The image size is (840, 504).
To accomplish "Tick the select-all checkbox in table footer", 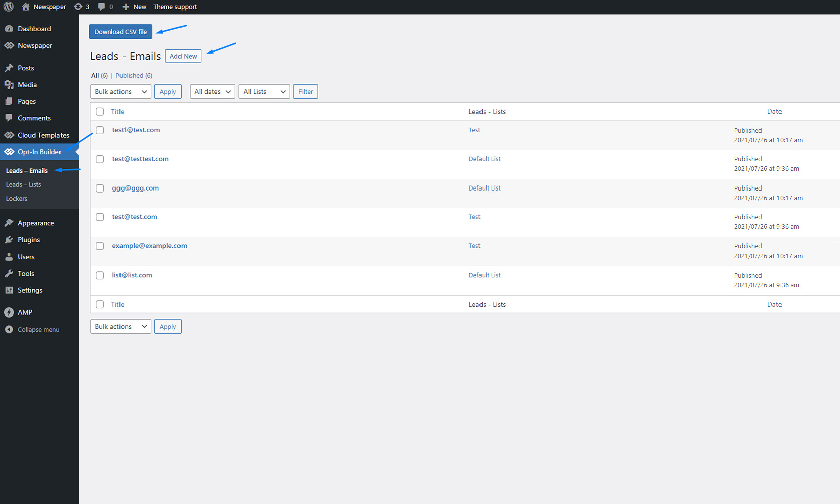I will [x=100, y=305].
